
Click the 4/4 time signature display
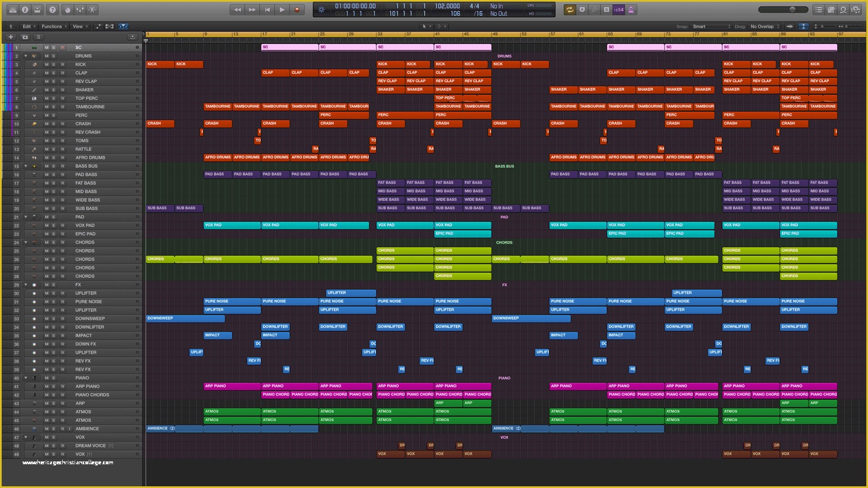tap(475, 6)
